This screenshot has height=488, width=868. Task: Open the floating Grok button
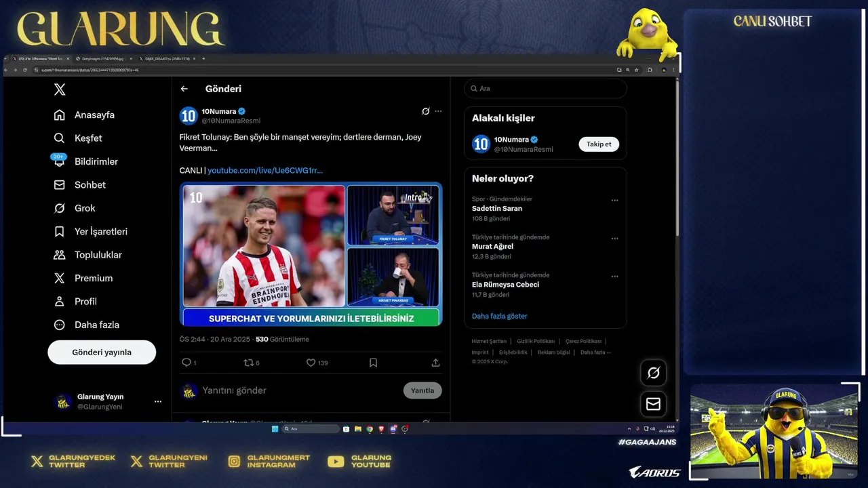(x=653, y=373)
